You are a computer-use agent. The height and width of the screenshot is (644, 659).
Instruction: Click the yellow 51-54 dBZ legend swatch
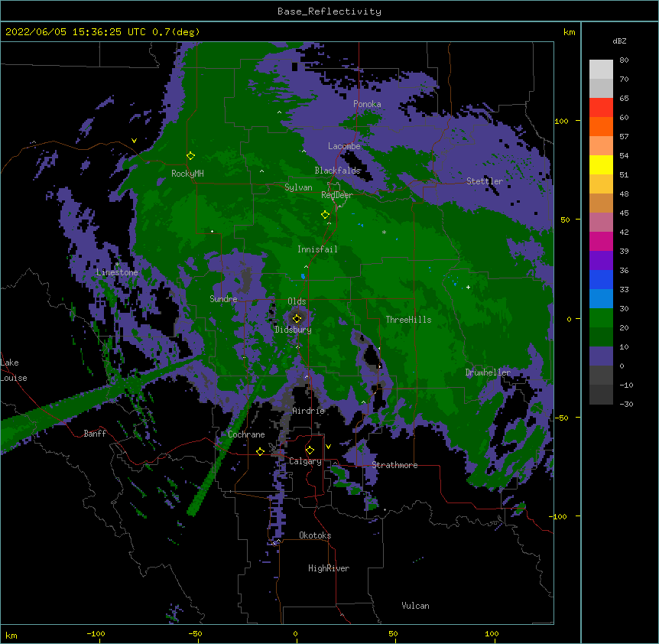click(x=601, y=164)
